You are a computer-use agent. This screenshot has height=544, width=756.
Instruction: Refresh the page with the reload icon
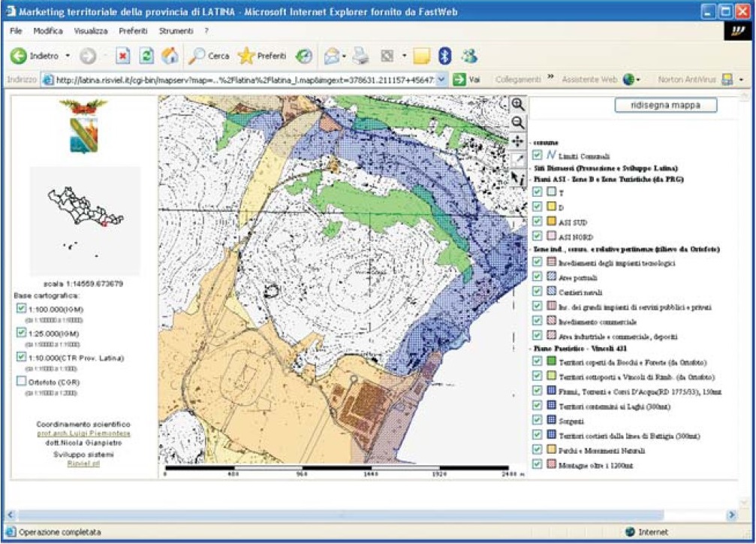[x=147, y=56]
